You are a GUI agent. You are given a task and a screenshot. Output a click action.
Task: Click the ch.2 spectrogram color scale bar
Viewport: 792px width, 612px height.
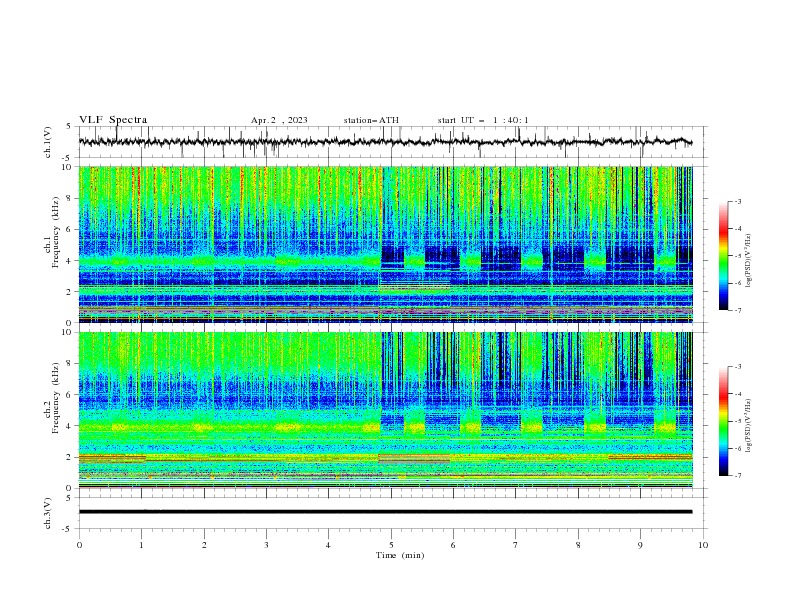(x=724, y=421)
